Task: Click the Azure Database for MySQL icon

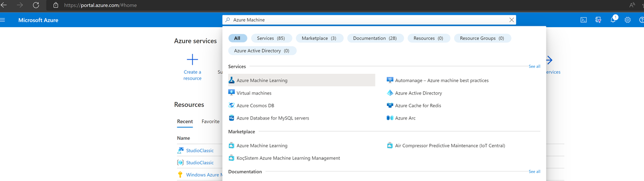Action: click(232, 118)
